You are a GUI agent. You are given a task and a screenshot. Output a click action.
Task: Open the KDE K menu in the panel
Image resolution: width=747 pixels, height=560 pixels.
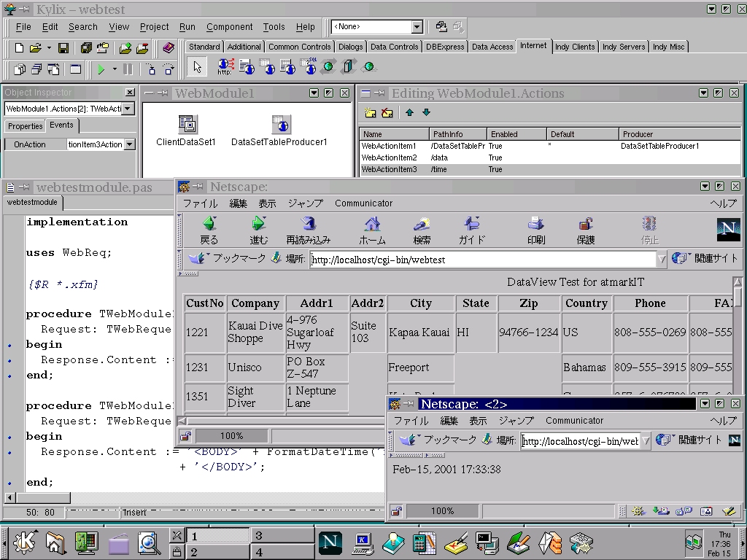[25, 542]
